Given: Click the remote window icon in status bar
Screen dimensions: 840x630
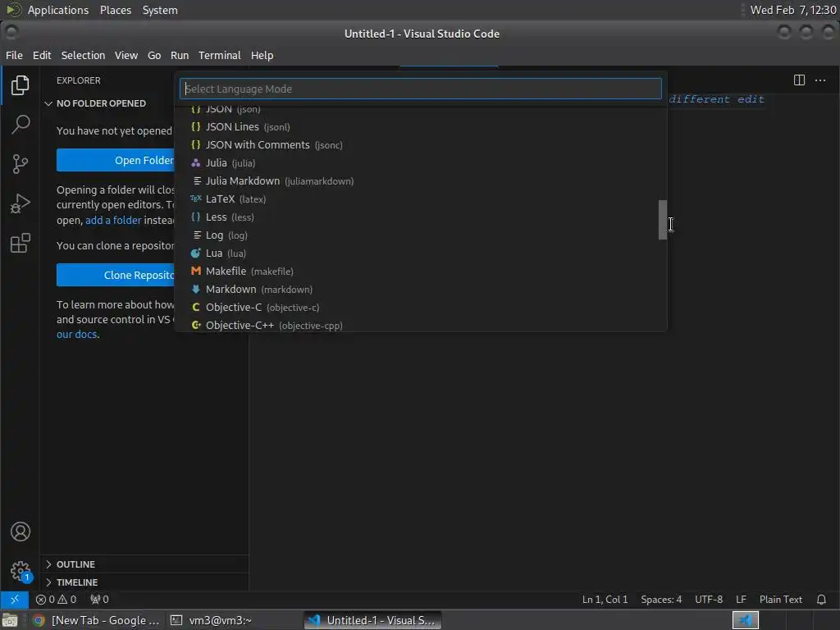Looking at the screenshot, I should tap(15, 600).
